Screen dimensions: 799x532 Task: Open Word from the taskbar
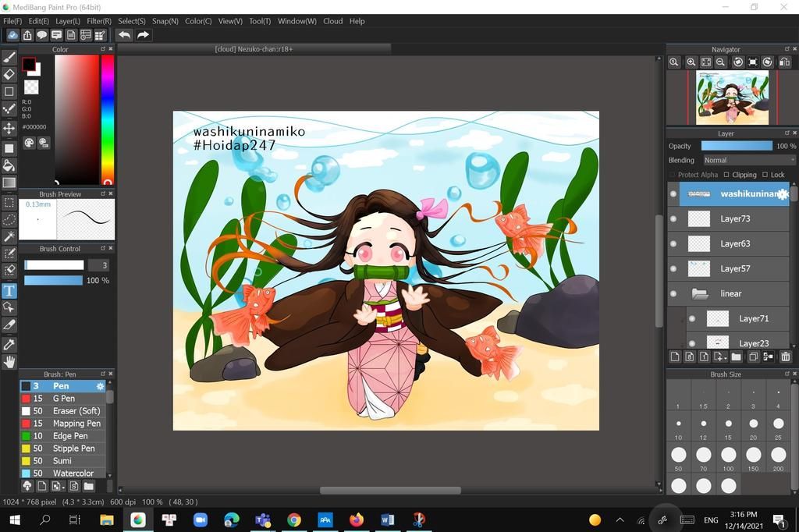point(387,520)
